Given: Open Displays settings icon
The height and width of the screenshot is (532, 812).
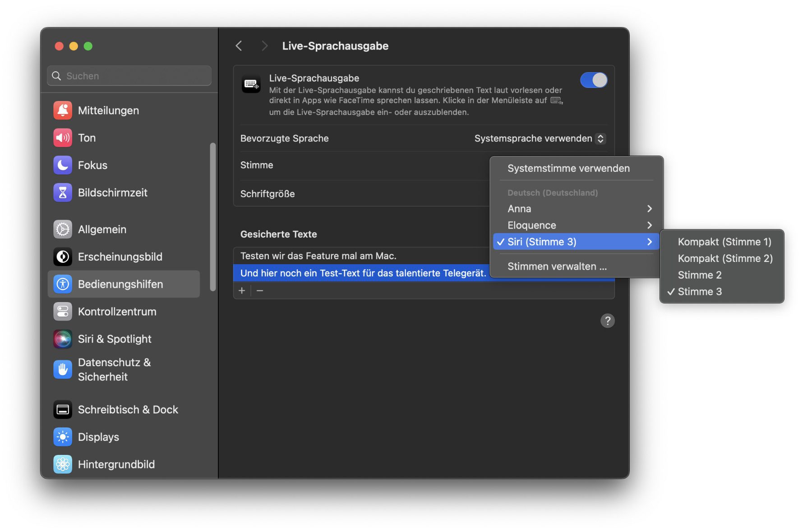Looking at the screenshot, I should click(x=63, y=437).
